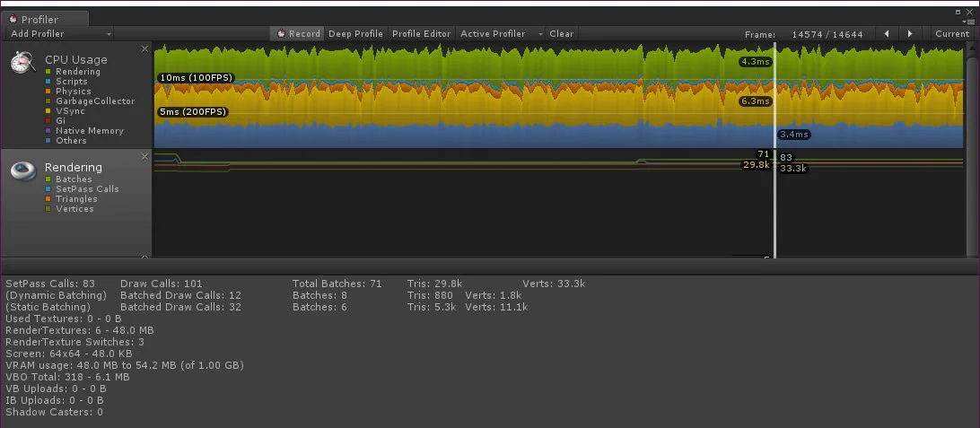Clear the profiler data
The width and height of the screenshot is (980, 428).
pyautogui.click(x=561, y=34)
